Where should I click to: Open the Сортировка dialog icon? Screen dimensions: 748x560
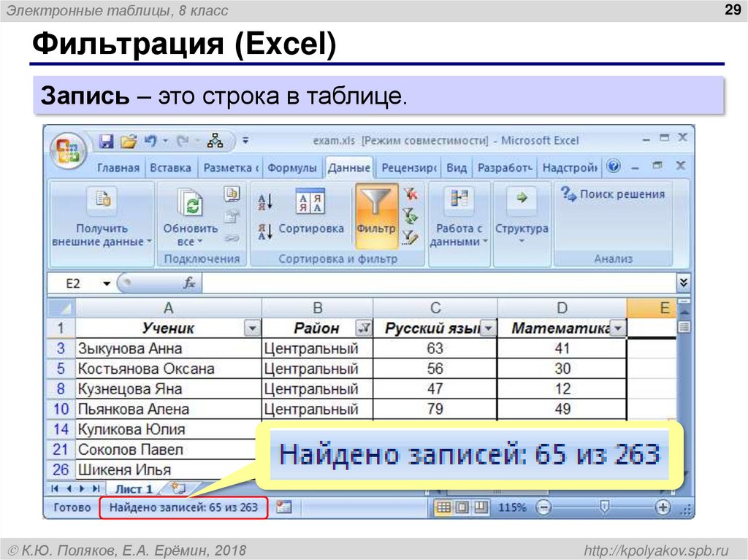tap(310, 202)
